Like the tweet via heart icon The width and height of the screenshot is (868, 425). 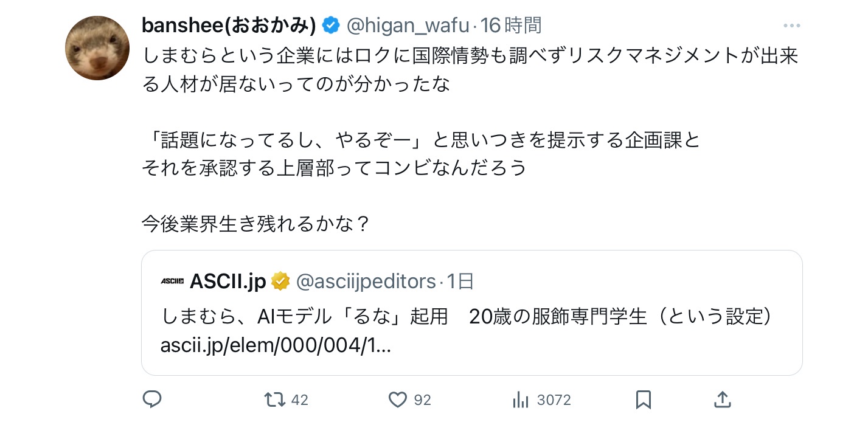397,399
